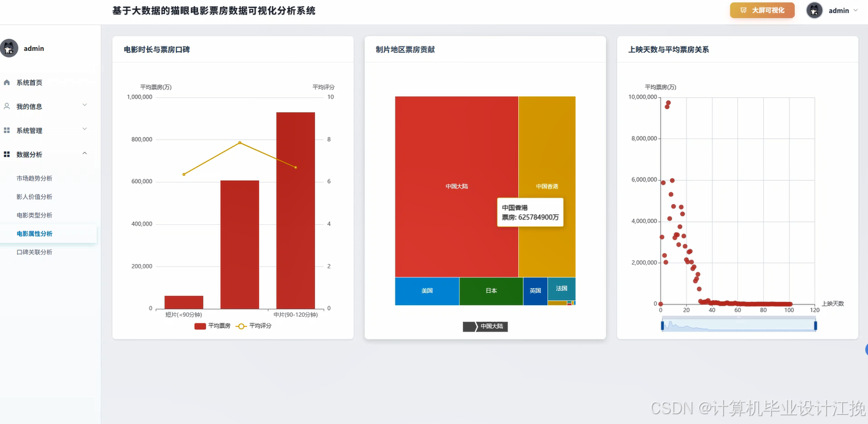
Task: Open the 大屏可视化 big-screen view
Action: [x=762, y=10]
